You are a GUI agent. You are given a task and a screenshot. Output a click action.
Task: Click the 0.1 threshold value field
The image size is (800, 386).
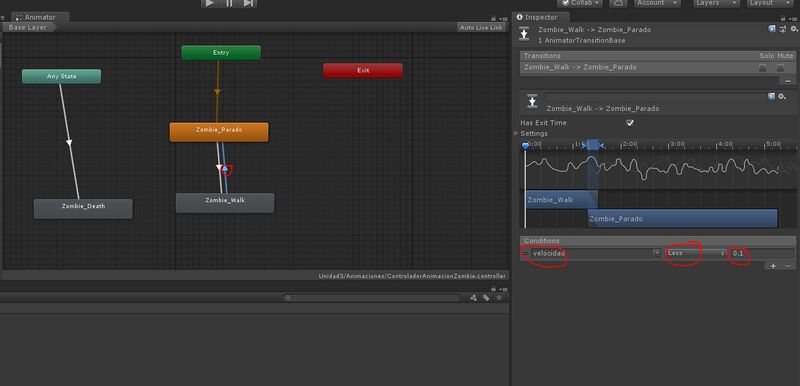762,253
